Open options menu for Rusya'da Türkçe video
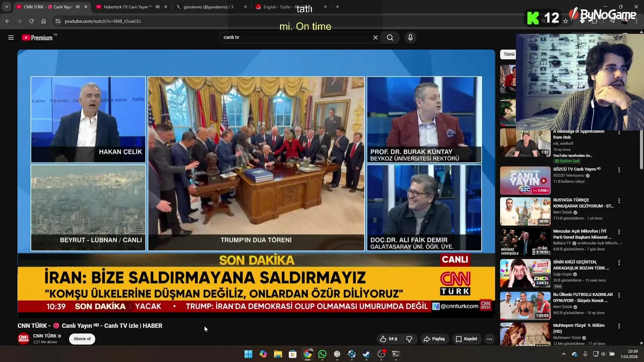The height and width of the screenshot is (362, 644). coord(619,201)
